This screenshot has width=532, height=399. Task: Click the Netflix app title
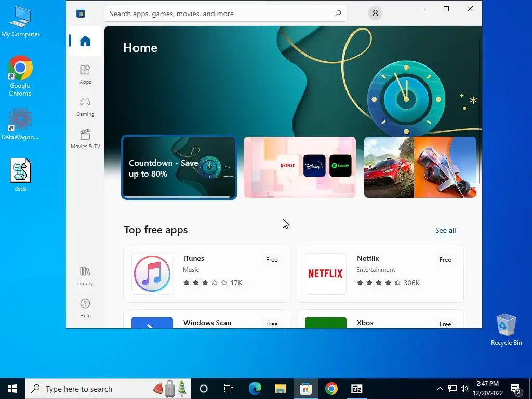click(x=368, y=258)
